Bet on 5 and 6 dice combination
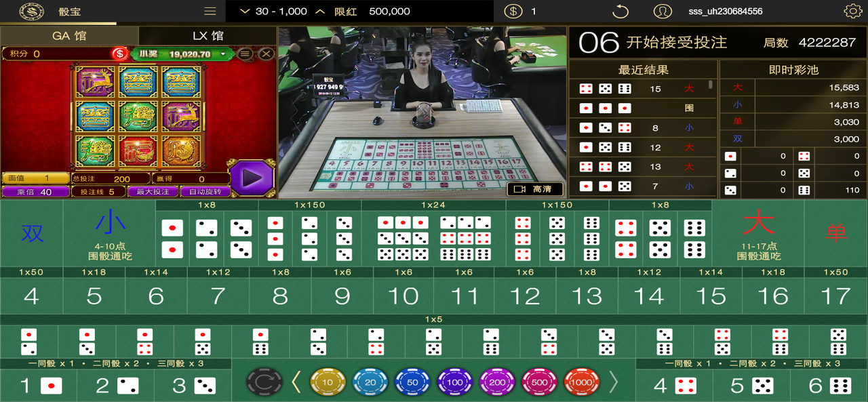The width and height of the screenshot is (868, 402). tap(838, 341)
